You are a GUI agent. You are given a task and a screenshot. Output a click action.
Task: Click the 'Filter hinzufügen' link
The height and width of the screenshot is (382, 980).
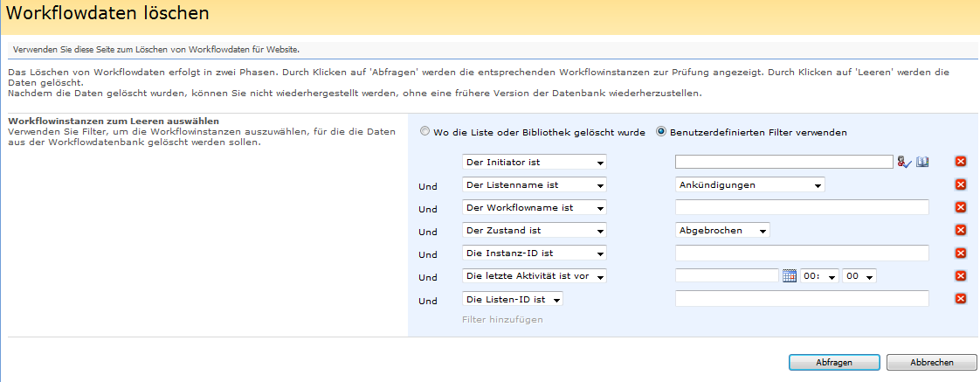(x=502, y=320)
